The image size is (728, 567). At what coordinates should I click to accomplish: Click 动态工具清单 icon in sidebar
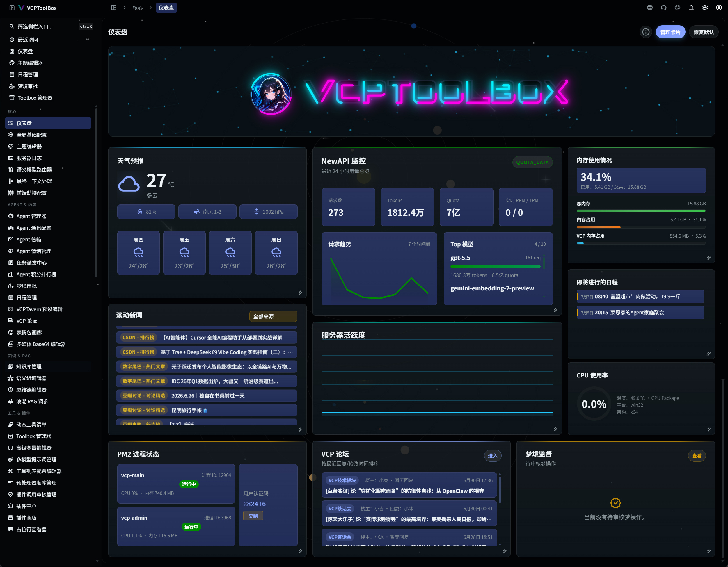[11, 425]
